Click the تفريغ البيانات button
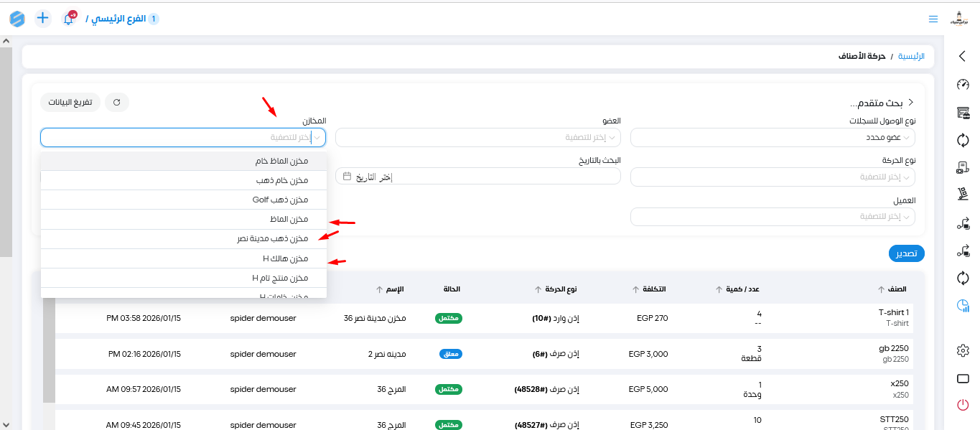Screen dimensions: 980x430 point(70,103)
